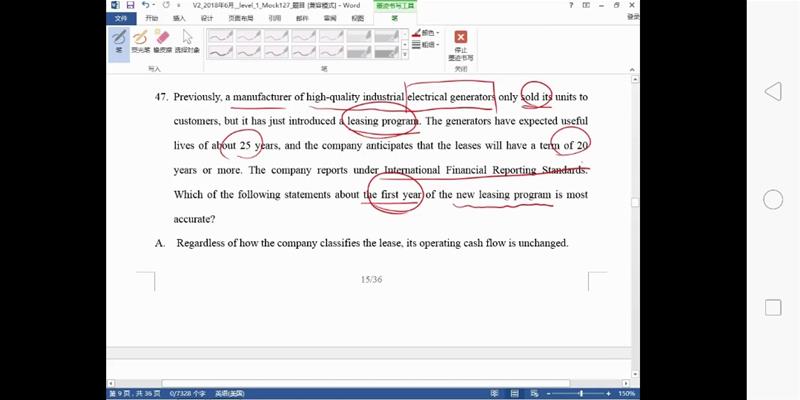Select the Pens (笔) ink tools tab
Image resolution: width=800 pixels, height=400 pixels.
click(x=394, y=18)
